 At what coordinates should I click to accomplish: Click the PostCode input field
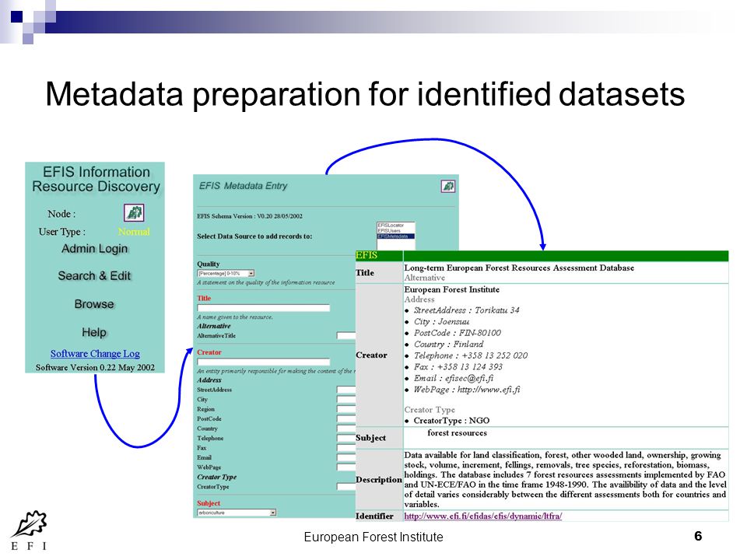(x=345, y=419)
